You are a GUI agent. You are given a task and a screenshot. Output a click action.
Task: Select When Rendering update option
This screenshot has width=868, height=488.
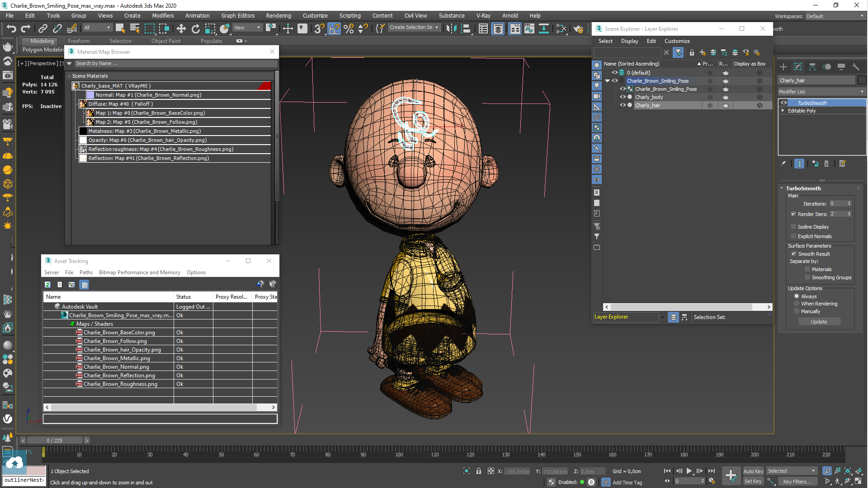797,304
